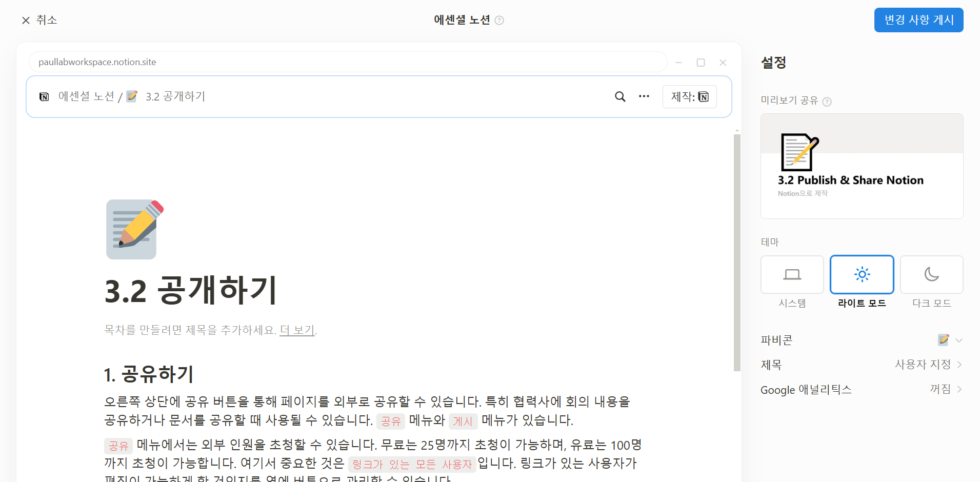Viewport: 980px width, 482px height.
Task: Click the 3.2 공개하기 page title
Action: coord(191,290)
